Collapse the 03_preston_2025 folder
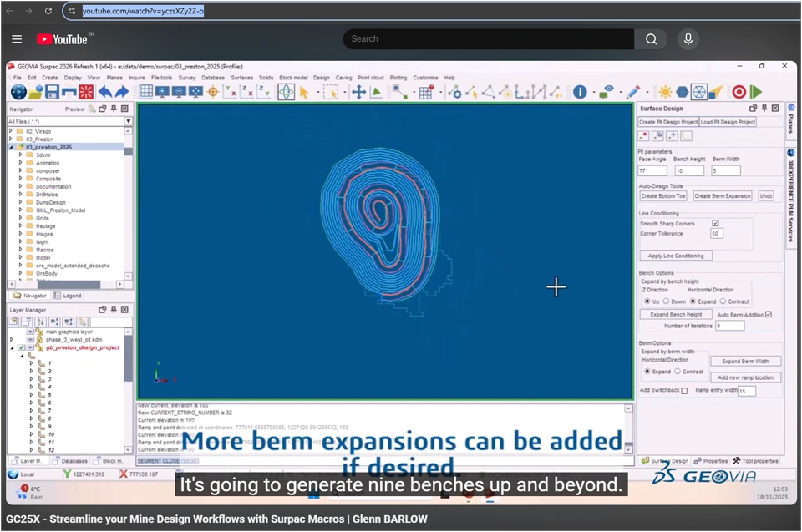 pyautogui.click(x=11, y=147)
